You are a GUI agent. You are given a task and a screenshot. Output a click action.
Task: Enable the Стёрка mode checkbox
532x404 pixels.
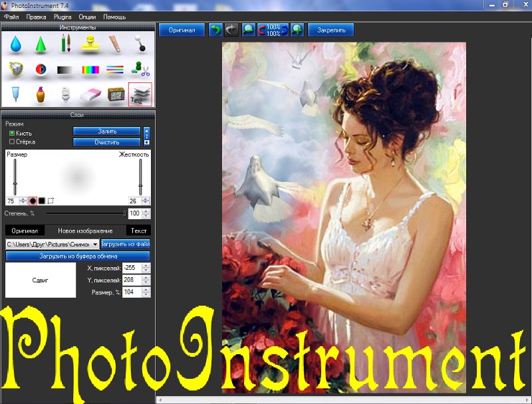(x=12, y=142)
